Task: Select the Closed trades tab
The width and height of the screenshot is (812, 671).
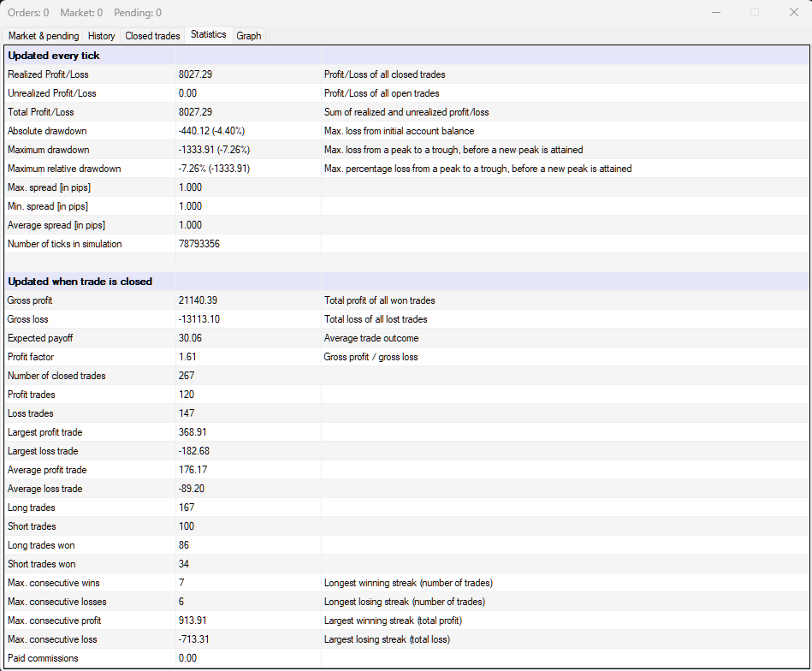Action: click(x=152, y=36)
